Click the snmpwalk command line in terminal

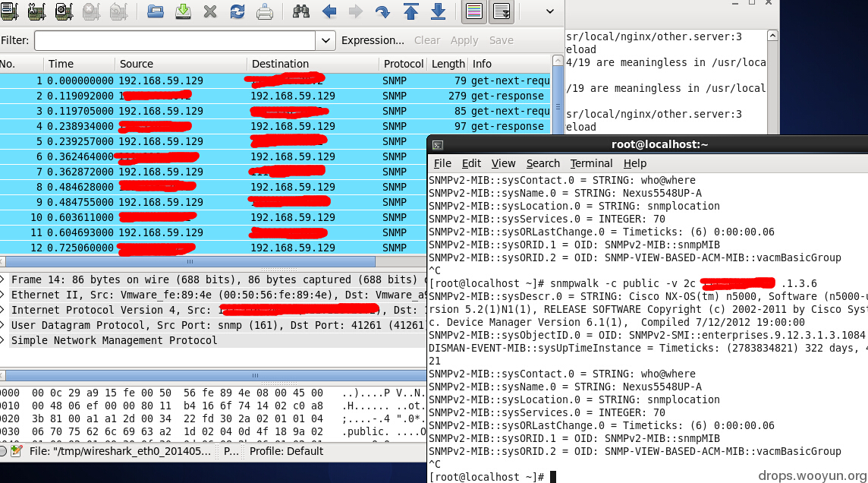[x=623, y=283]
